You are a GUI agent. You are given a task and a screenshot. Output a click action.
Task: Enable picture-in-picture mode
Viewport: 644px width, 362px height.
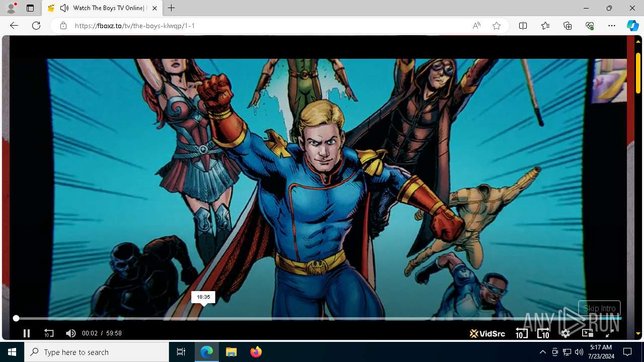tap(587, 333)
